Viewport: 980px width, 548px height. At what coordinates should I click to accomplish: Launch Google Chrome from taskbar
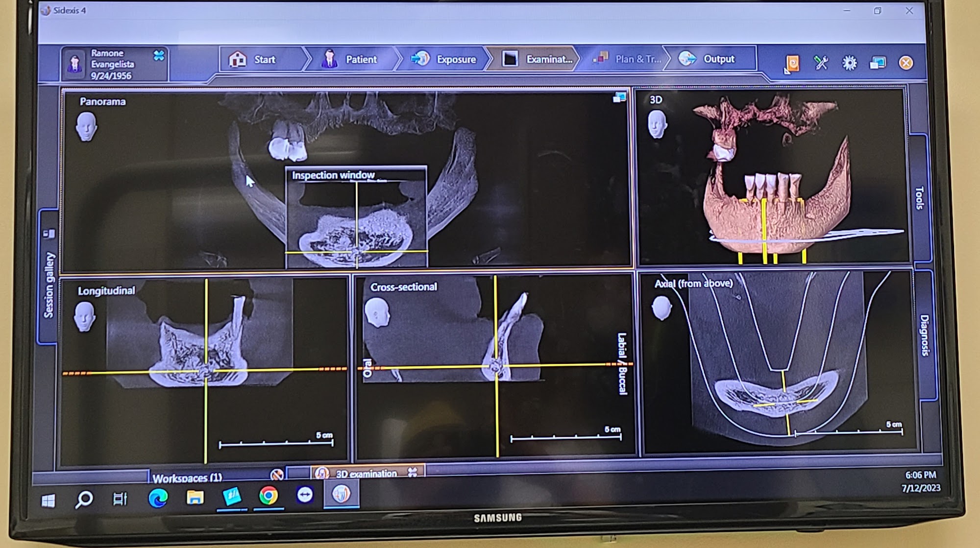tap(269, 496)
